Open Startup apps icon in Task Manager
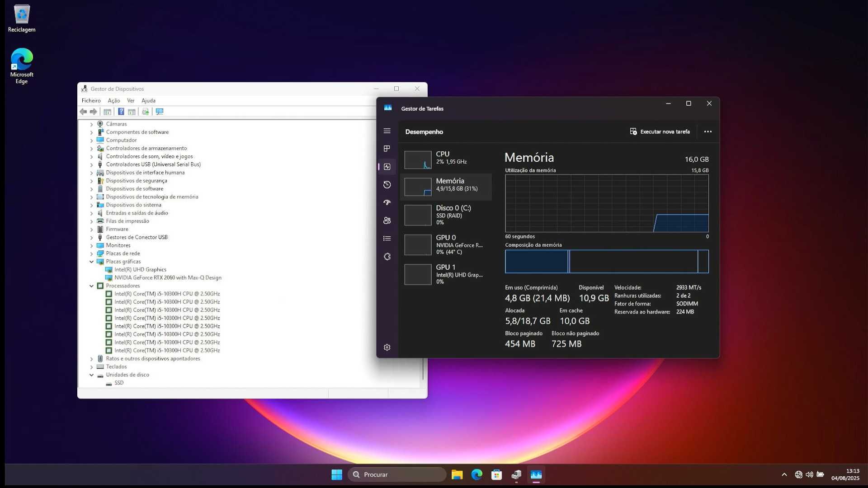 pyautogui.click(x=387, y=202)
